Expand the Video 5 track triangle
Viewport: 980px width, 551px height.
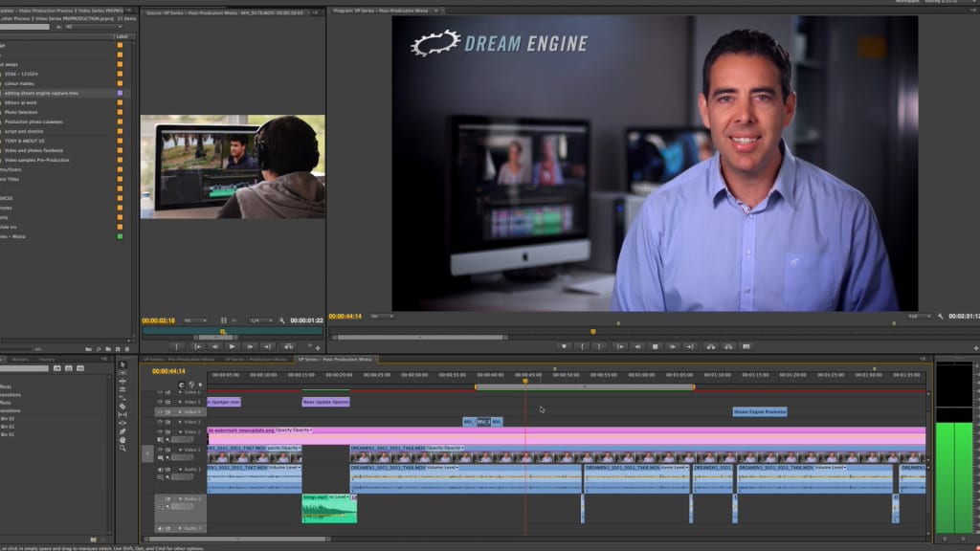[x=181, y=403]
